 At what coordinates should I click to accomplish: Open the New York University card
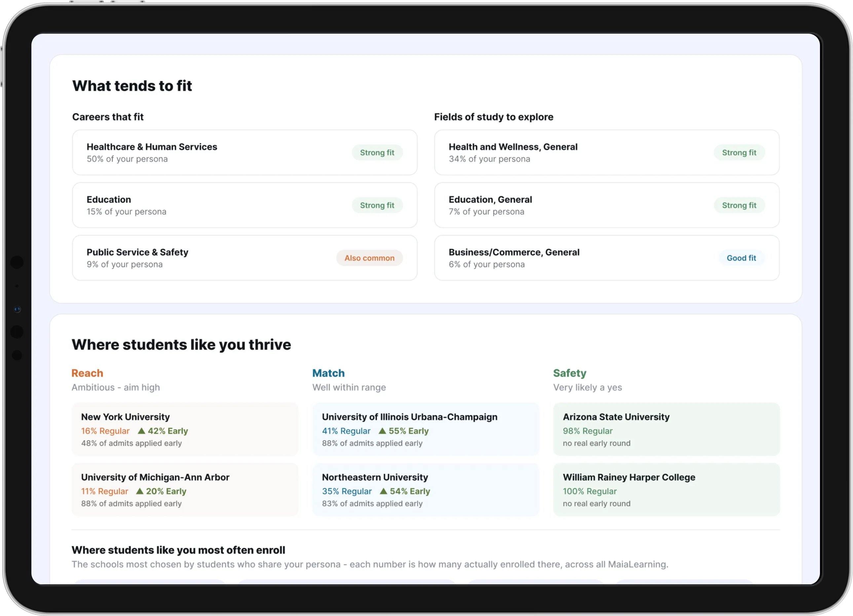[x=185, y=429]
